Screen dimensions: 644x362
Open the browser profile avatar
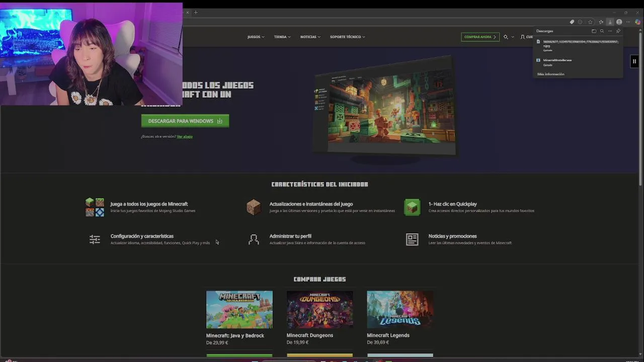point(619,22)
